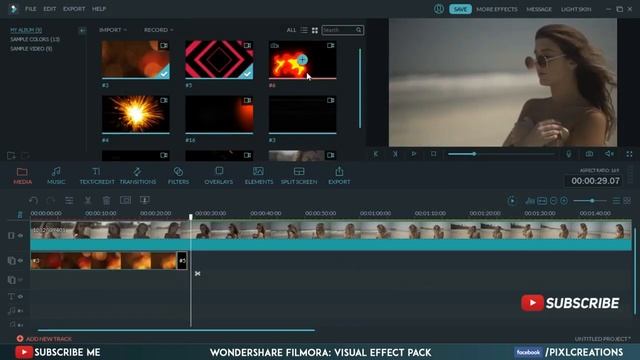Open the Text/Credit tab
Screen dimensions: 640x360
click(97, 176)
